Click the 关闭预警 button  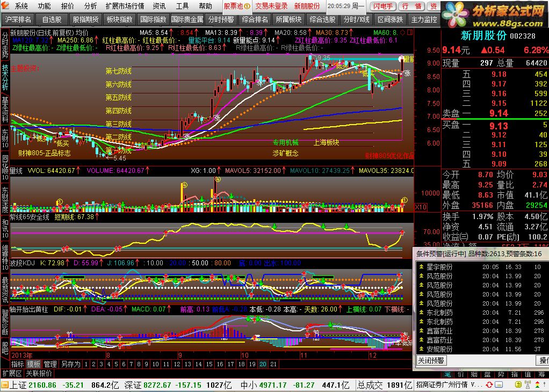(431, 360)
